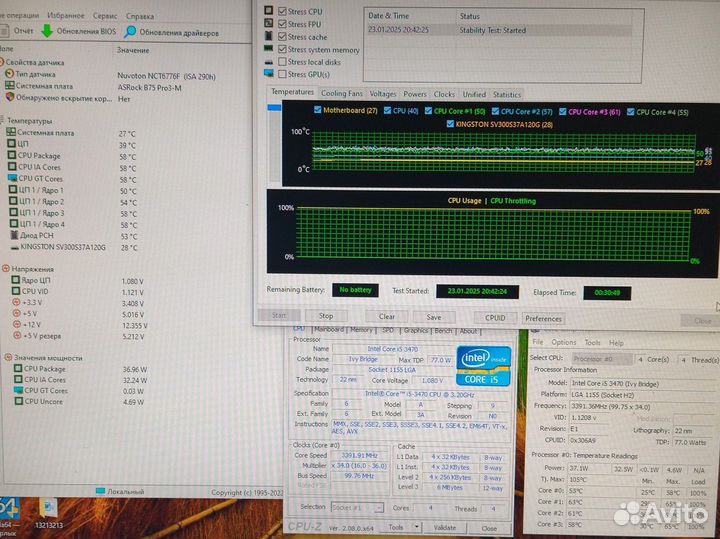
Task: Click the KINGSTON SV300S37A120G drive icon in the sensor list
Action: (15, 247)
